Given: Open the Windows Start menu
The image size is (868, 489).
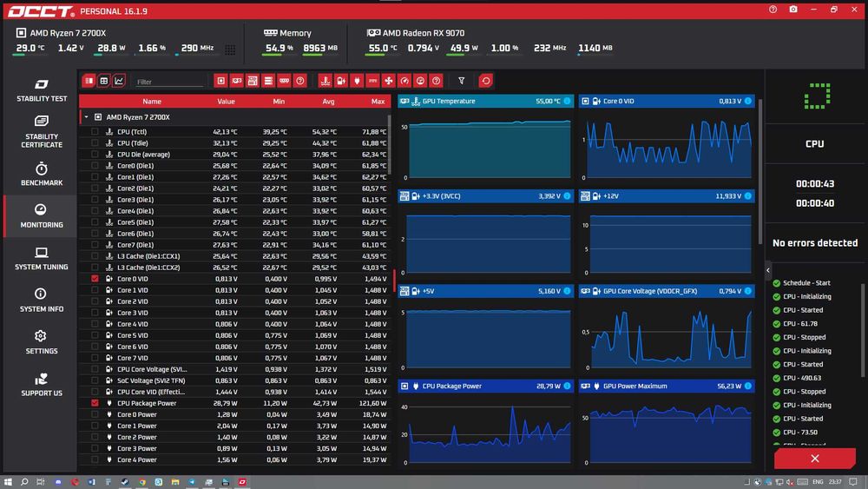Looking at the screenshot, I should coord(8,482).
